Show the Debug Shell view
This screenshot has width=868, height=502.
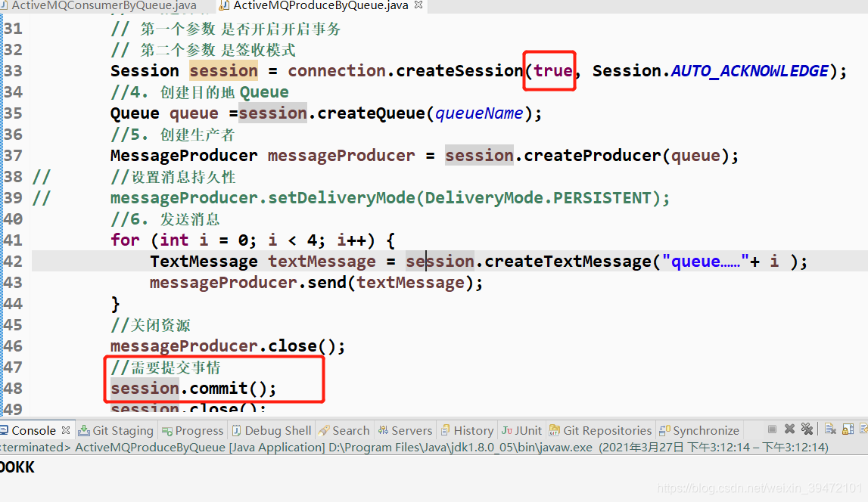[x=271, y=430]
